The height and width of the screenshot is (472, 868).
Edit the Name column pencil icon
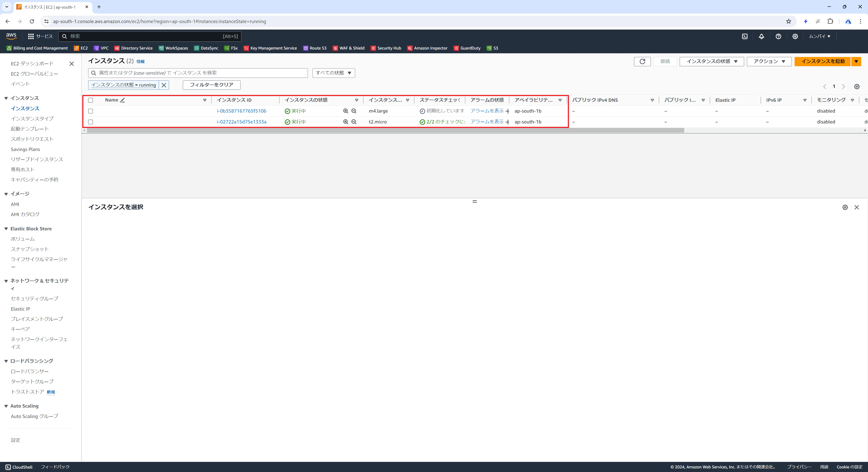123,100
